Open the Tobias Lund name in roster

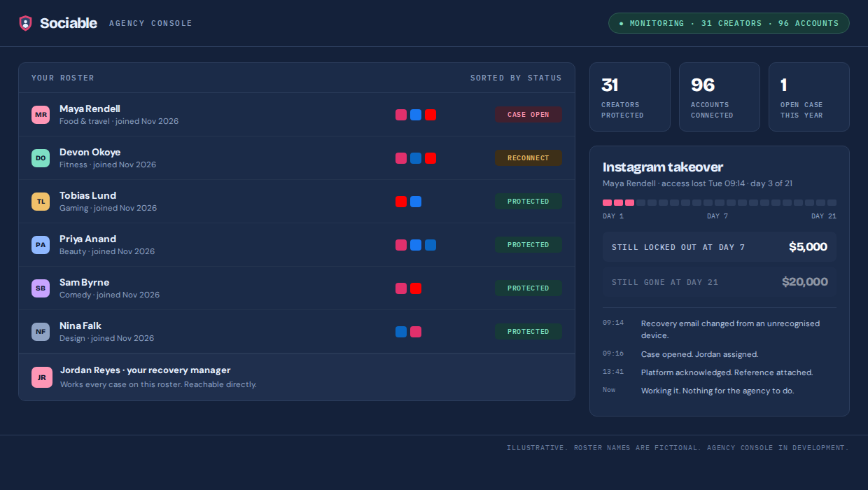pos(87,196)
